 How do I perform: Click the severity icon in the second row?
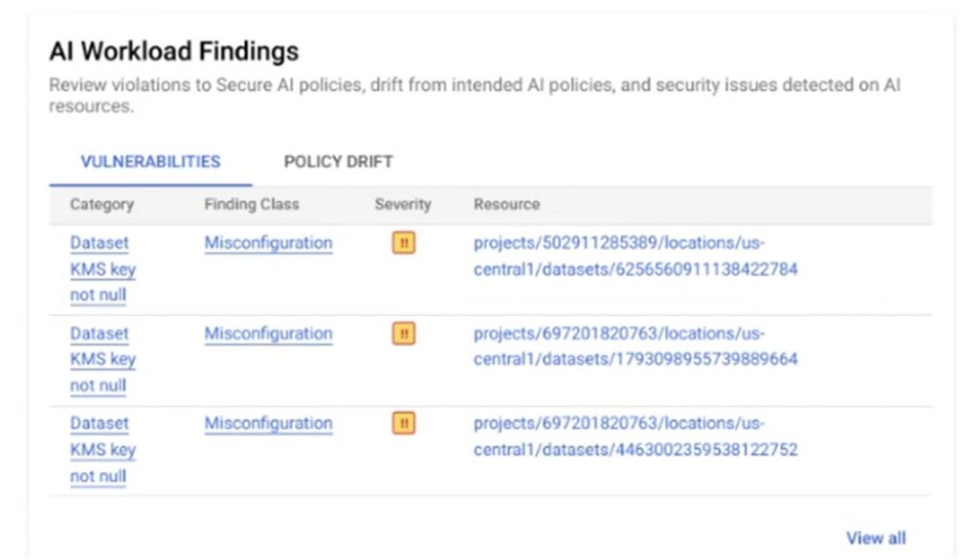pyautogui.click(x=404, y=334)
